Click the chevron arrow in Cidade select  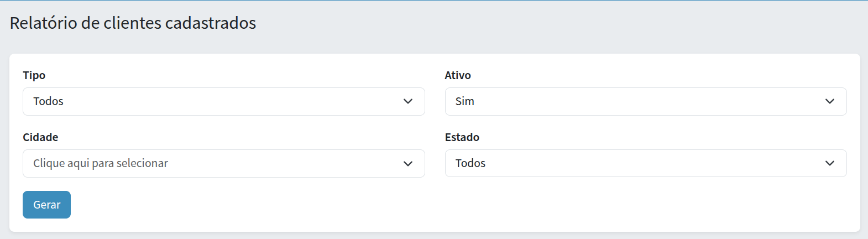pyautogui.click(x=408, y=163)
